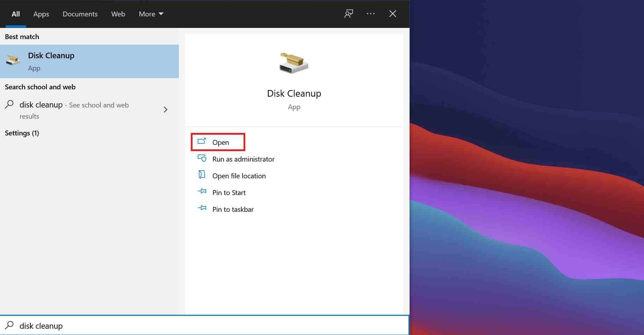Click the Best match heading
The image size is (644, 335).
(x=22, y=37)
